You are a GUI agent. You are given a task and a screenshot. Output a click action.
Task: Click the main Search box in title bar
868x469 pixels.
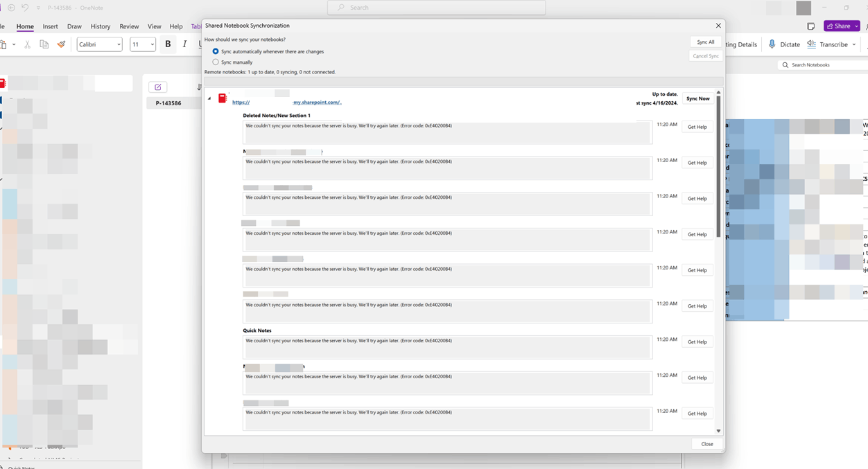(x=437, y=8)
